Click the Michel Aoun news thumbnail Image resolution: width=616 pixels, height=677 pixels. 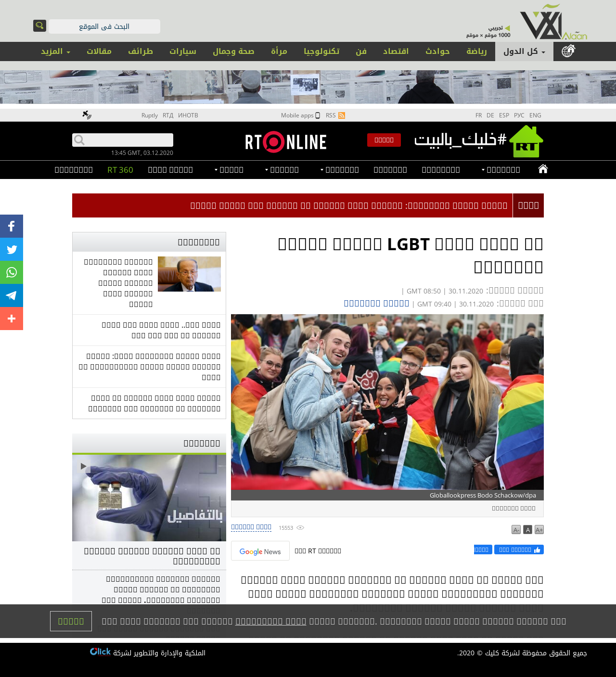click(189, 274)
